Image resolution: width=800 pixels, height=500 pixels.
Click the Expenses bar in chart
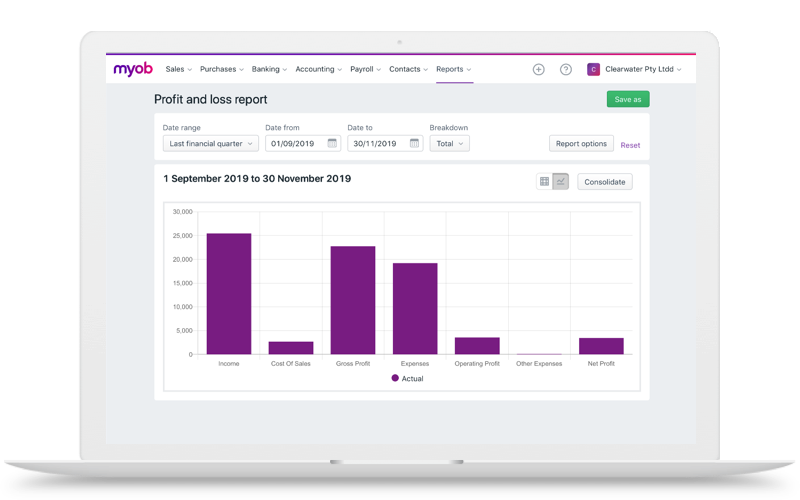pos(415,309)
